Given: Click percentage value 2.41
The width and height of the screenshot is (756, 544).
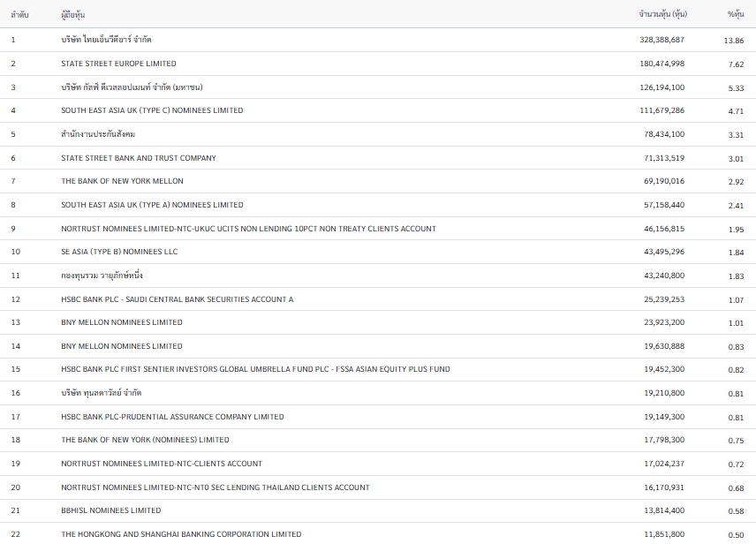Looking at the screenshot, I should point(737,206).
